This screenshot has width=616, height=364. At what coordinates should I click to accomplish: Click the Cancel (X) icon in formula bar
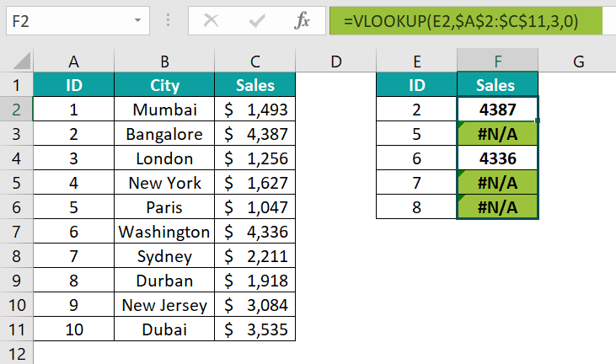click(211, 20)
